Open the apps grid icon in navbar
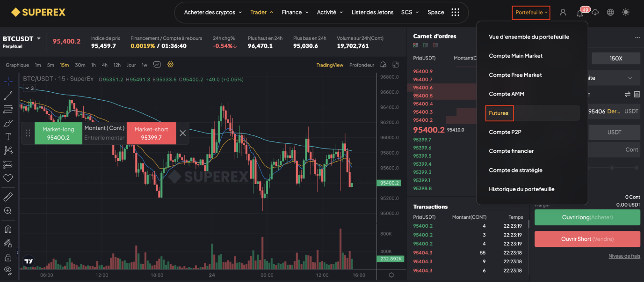 456,12
